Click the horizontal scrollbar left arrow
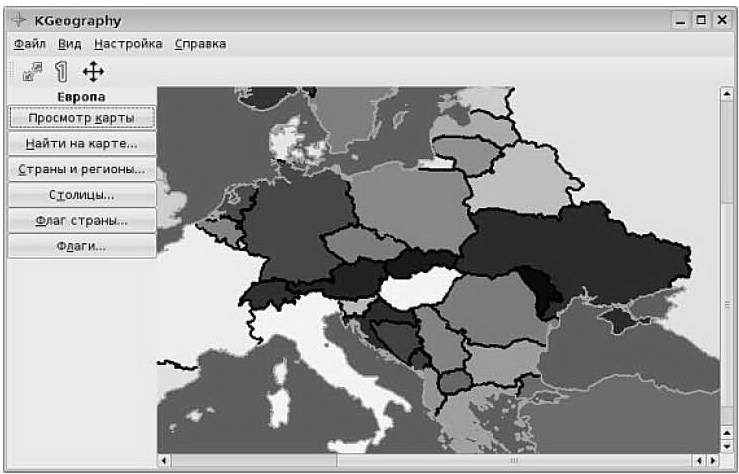 click(x=164, y=460)
